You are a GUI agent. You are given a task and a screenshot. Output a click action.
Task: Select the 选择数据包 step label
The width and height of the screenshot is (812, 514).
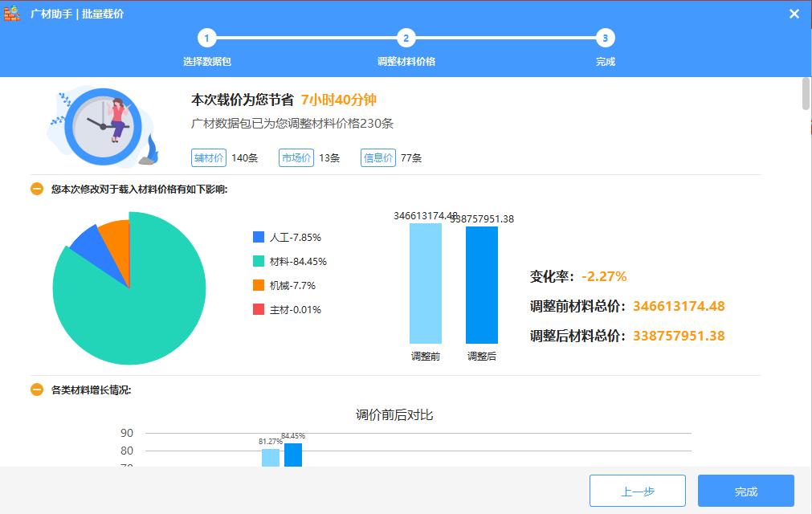tap(207, 61)
